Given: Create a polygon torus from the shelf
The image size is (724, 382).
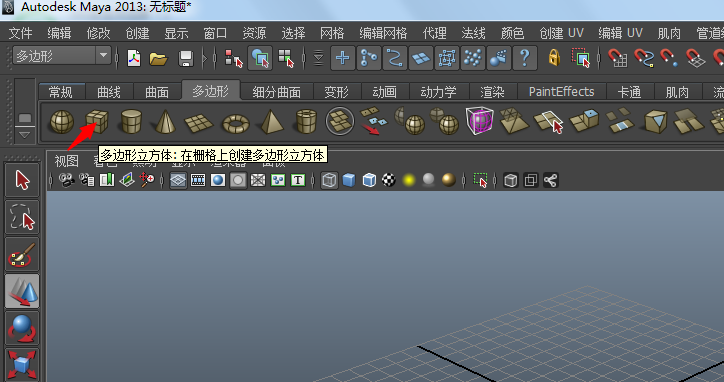Looking at the screenshot, I should pyautogui.click(x=235, y=123).
